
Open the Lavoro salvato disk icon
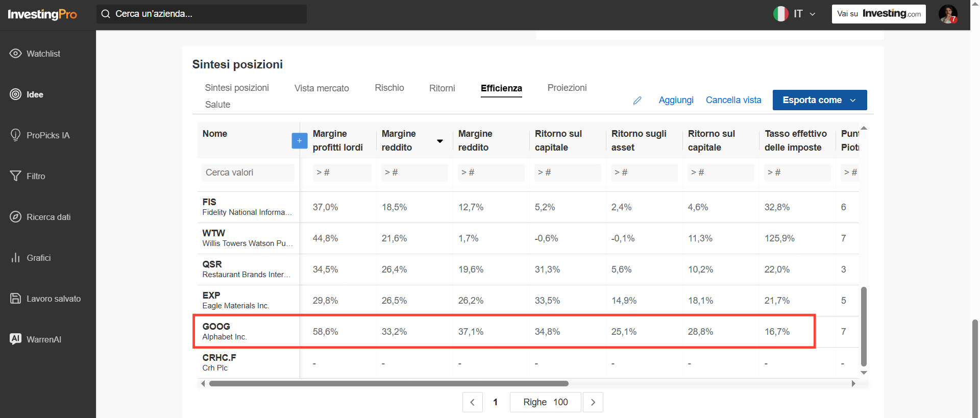point(16,299)
